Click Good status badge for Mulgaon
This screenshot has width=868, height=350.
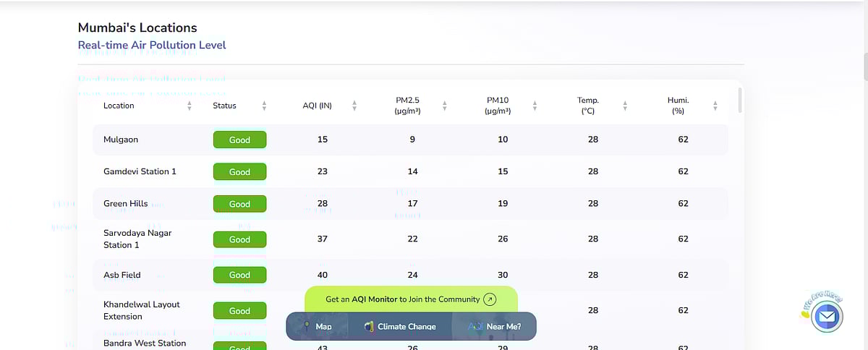(x=239, y=140)
